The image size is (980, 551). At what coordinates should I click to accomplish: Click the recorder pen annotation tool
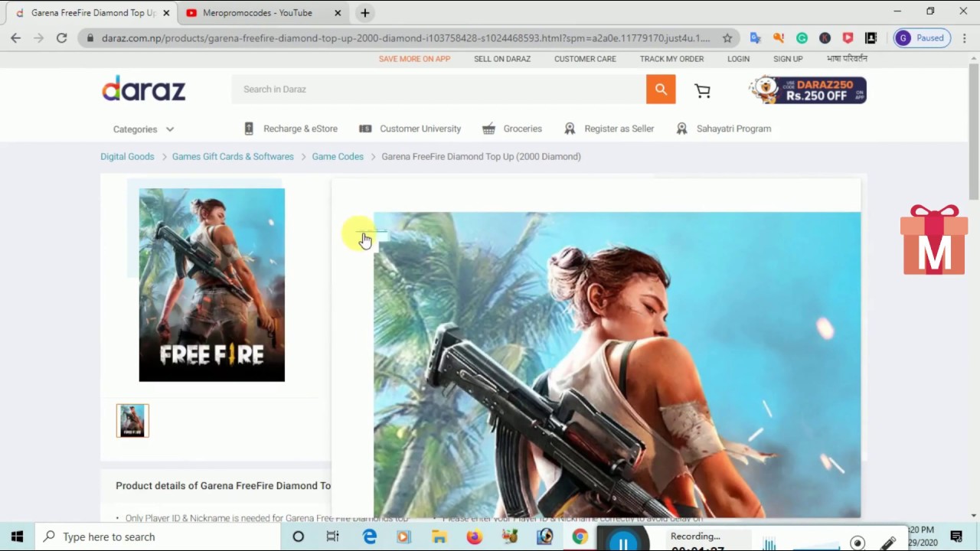[x=888, y=543]
